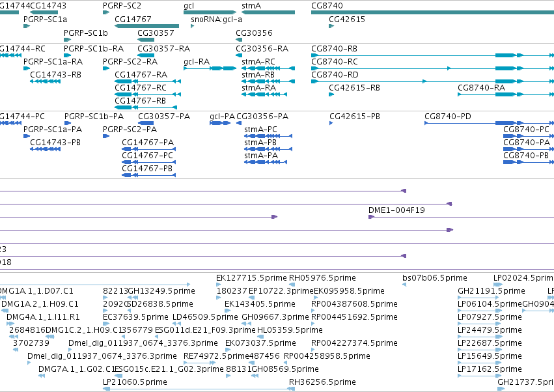Select protein CG8740-PA
The image size is (554, 392).
pyautogui.click(x=529, y=149)
